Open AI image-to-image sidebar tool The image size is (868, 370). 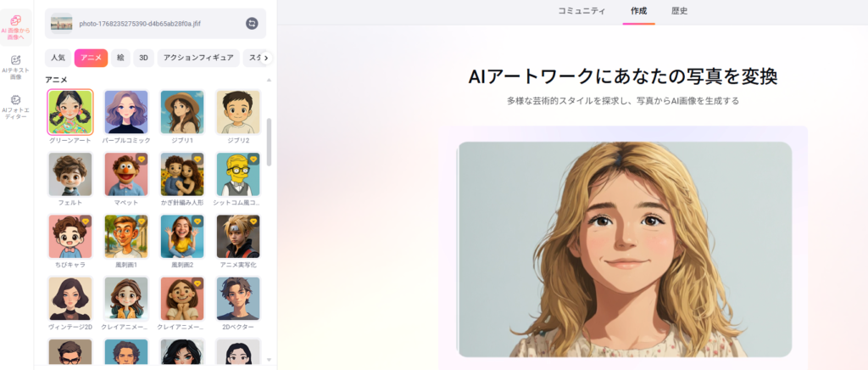point(15,27)
